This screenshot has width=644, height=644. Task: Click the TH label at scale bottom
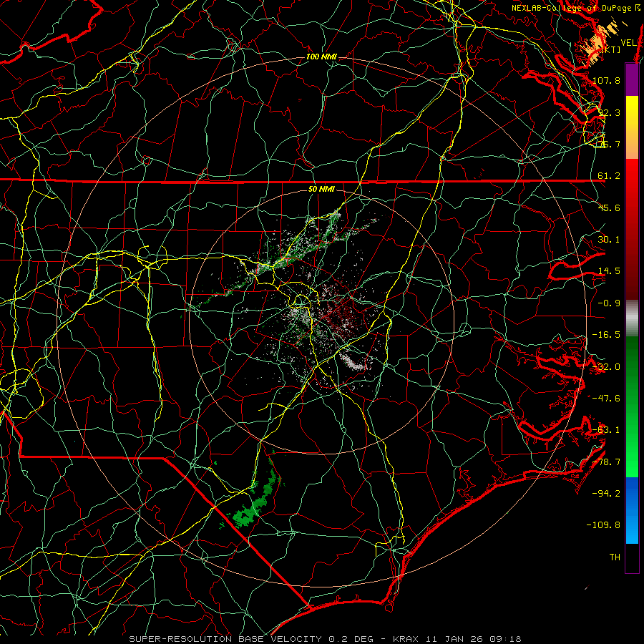tap(615, 557)
